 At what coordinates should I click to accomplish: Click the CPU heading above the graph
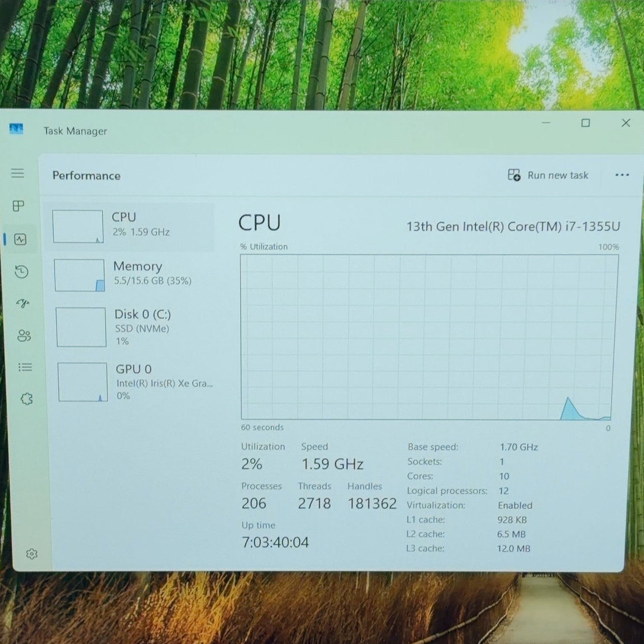click(x=260, y=223)
